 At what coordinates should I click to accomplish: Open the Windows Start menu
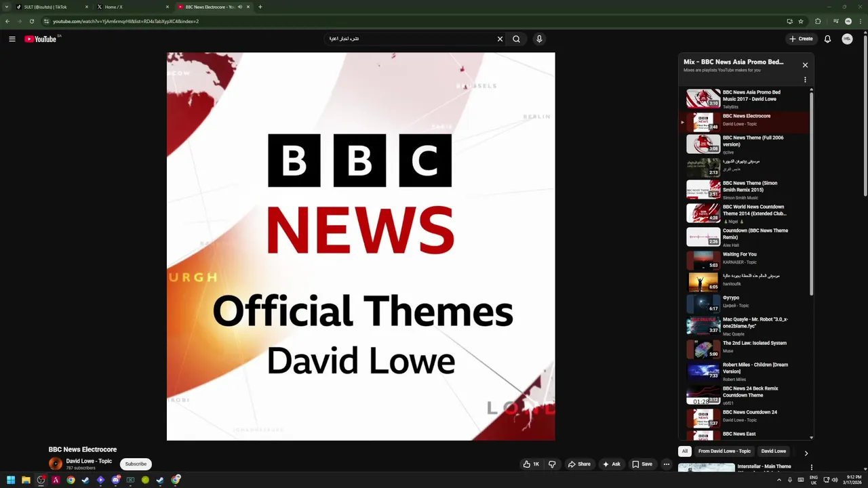coord(11,480)
